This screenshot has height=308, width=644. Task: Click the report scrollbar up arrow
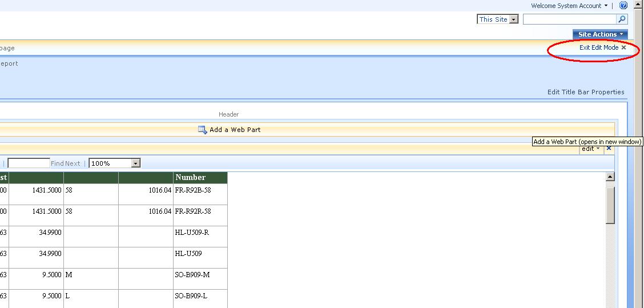coord(610,177)
